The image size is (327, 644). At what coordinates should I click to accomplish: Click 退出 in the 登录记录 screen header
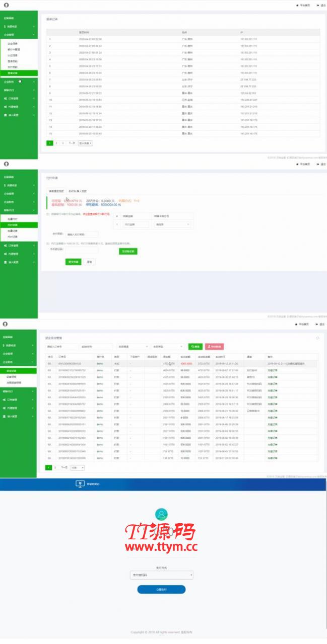pyautogui.click(x=321, y=5)
